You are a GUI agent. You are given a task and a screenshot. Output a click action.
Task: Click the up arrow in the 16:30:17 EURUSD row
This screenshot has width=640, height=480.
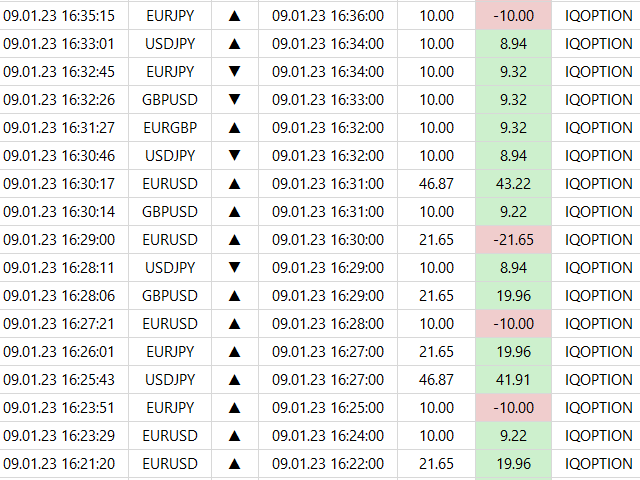coord(234,184)
